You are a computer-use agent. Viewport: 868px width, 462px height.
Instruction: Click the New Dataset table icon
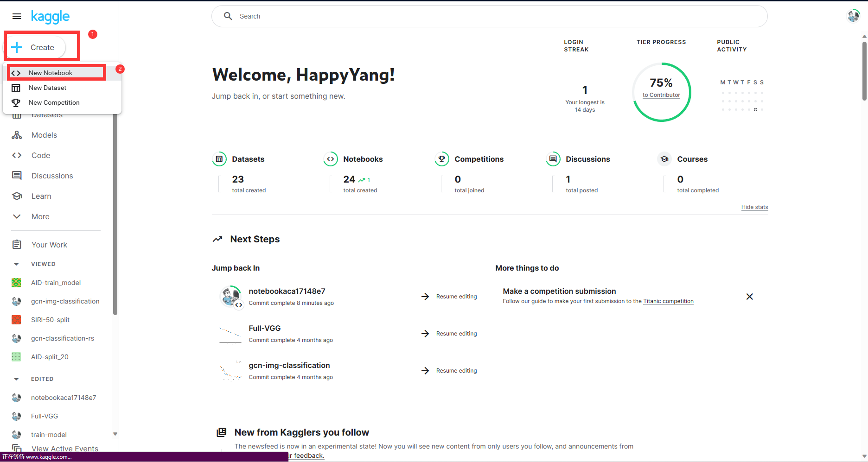point(16,88)
